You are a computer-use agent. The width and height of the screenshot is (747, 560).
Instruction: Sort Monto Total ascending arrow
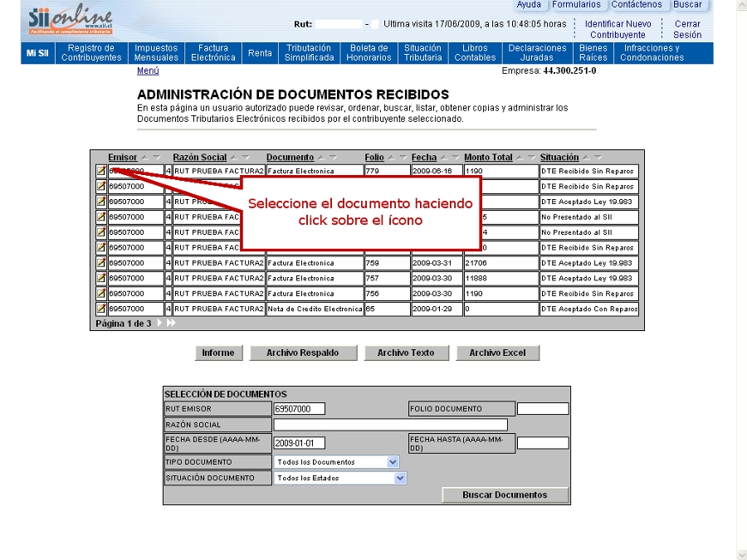[x=520, y=158]
